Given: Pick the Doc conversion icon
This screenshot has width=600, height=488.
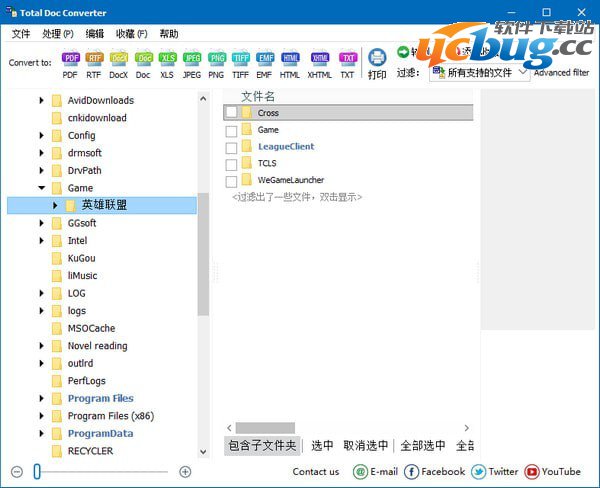Looking at the screenshot, I should click(x=143, y=58).
